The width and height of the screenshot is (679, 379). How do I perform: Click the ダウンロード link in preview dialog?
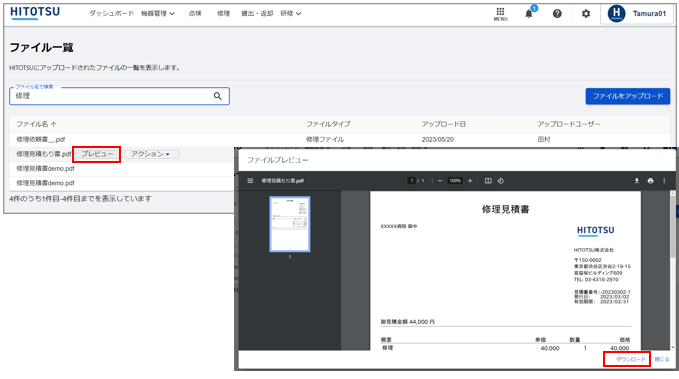point(630,359)
